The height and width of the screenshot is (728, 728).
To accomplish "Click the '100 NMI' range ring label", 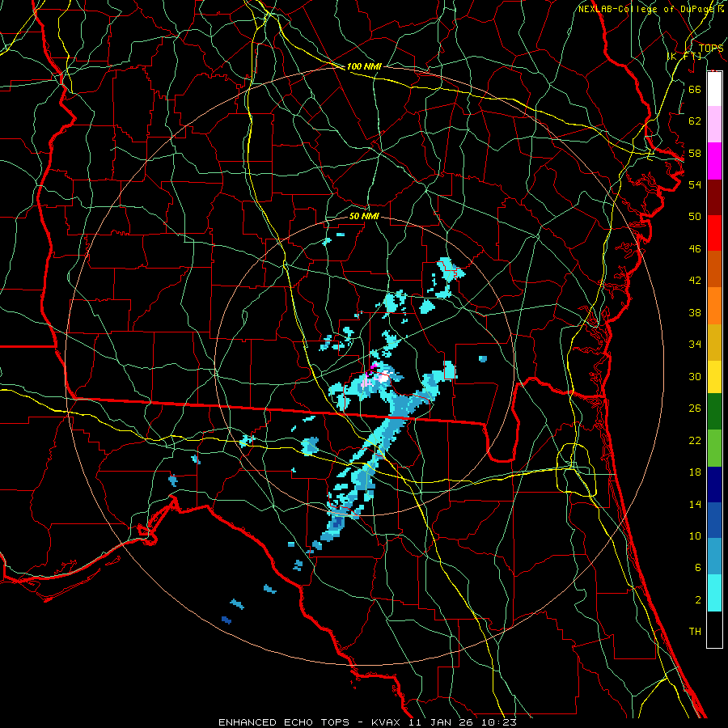I will (364, 66).
